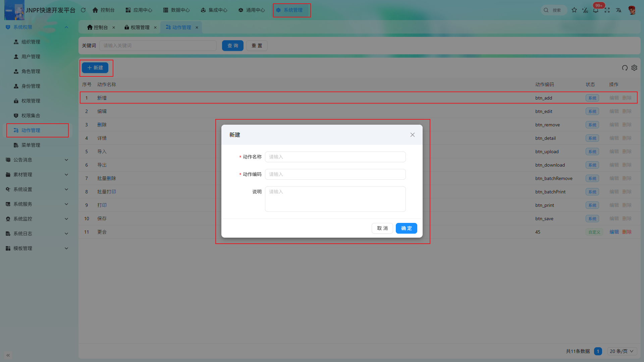Click the 重置 reset button
Image resolution: width=644 pixels, height=362 pixels.
click(x=257, y=46)
